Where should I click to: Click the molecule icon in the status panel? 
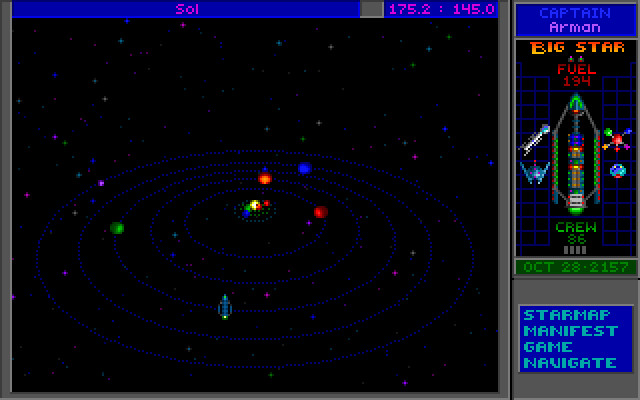pyautogui.click(x=616, y=139)
